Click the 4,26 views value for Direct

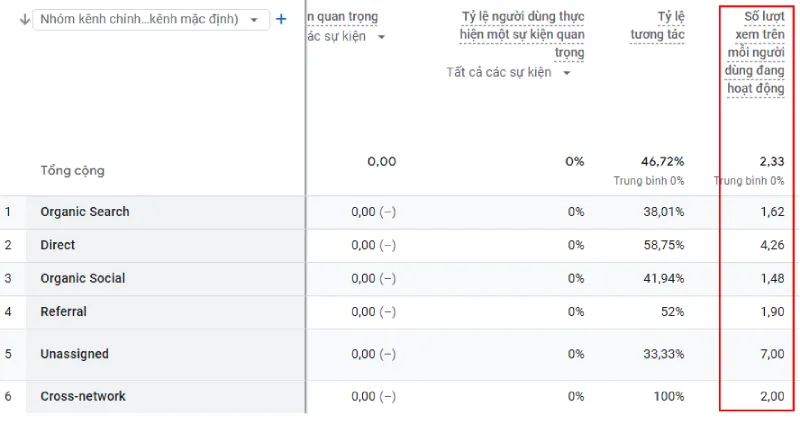tap(770, 245)
